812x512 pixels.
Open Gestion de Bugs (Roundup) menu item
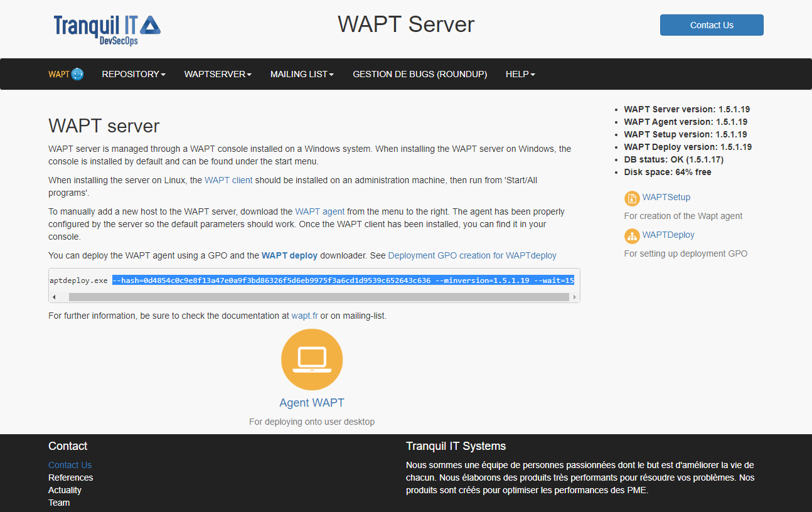[x=420, y=74]
